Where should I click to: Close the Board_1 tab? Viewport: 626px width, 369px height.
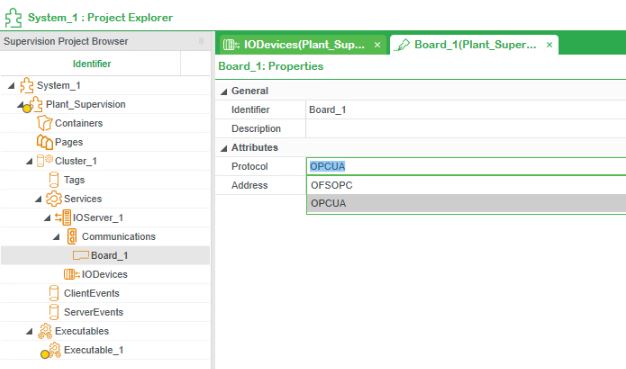(549, 45)
